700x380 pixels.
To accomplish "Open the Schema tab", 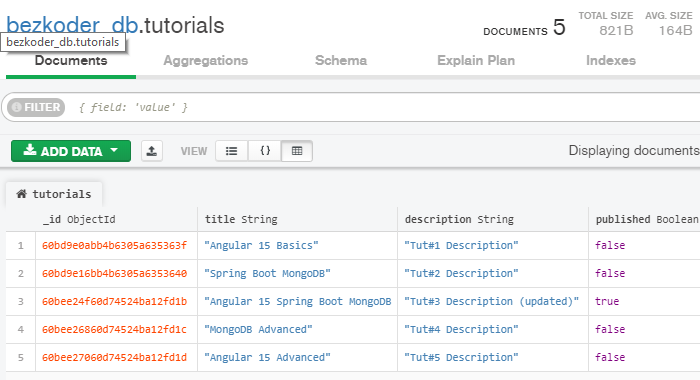I will point(341,60).
